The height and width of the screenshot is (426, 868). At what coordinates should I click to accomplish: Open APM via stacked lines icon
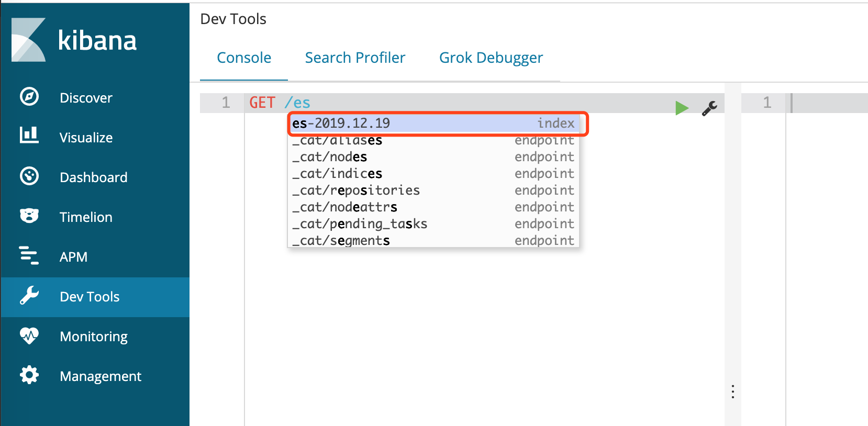pyautogui.click(x=29, y=255)
